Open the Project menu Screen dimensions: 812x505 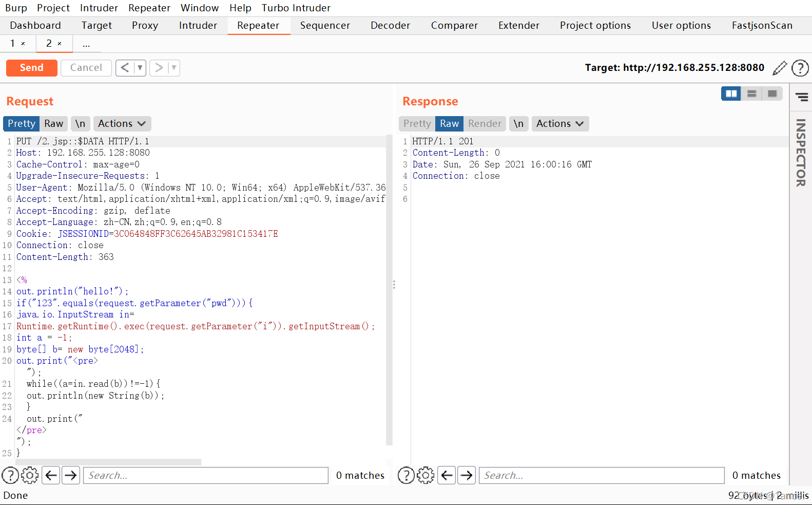(53, 8)
